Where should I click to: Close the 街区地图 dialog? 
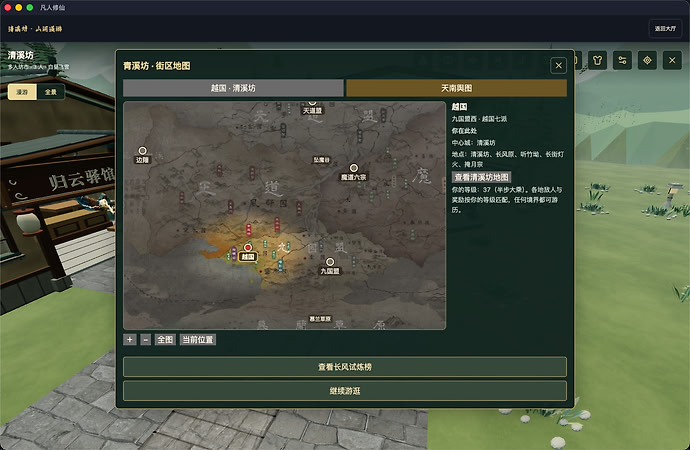(558, 66)
